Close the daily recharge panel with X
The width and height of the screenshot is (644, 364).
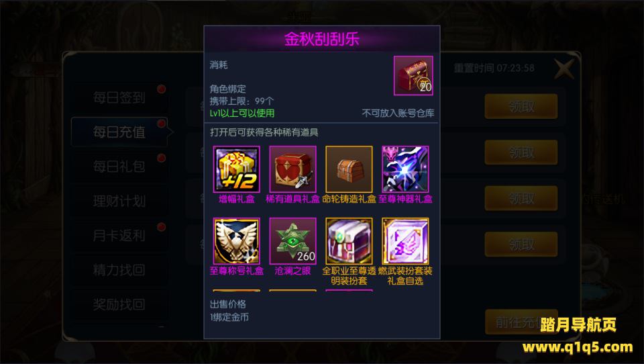coord(563,69)
